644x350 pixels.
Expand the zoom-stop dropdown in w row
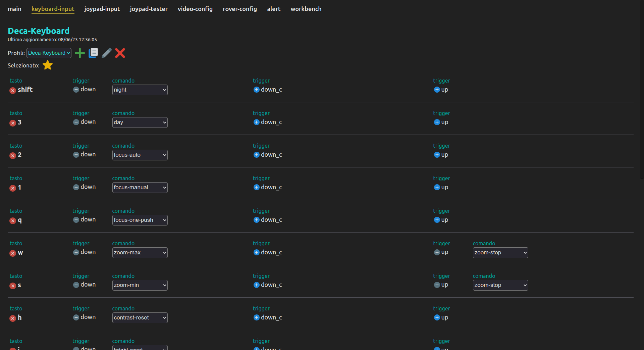pyautogui.click(x=500, y=253)
